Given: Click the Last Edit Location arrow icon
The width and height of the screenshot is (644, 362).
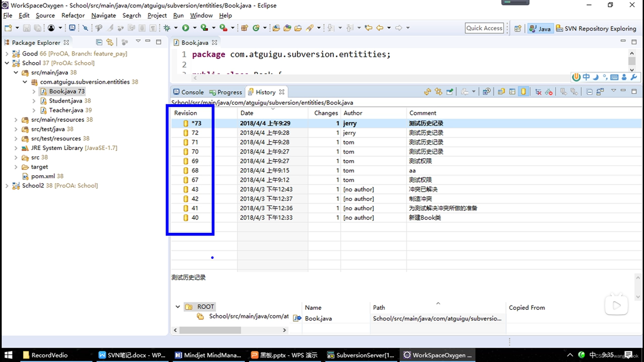Looking at the screenshot, I should [369, 28].
